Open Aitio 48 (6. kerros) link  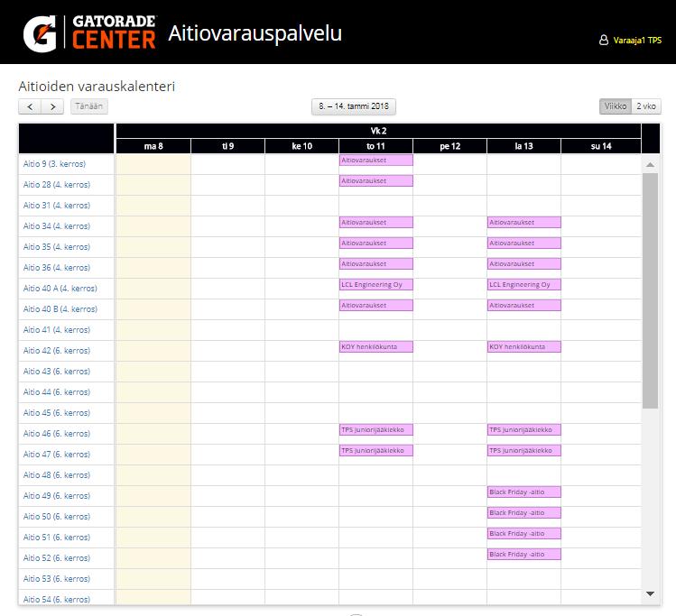tap(57, 474)
